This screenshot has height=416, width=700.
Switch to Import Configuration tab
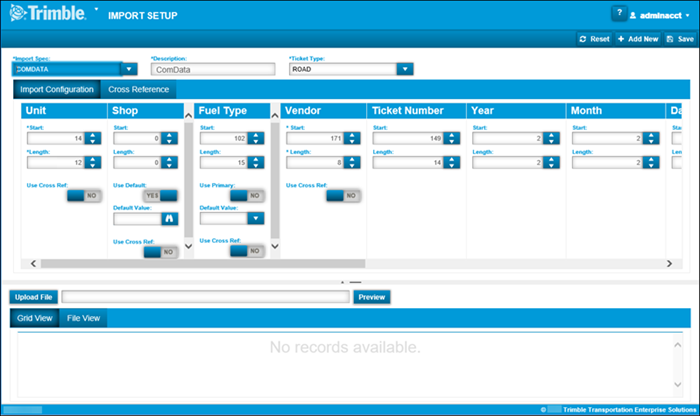[x=57, y=89]
